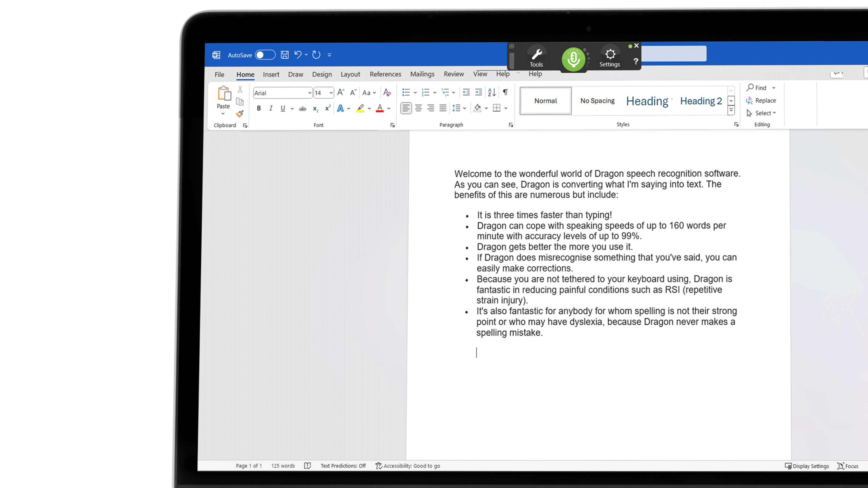Select the Format Painter brush
The width and height of the screenshot is (868, 488).
[x=240, y=114]
